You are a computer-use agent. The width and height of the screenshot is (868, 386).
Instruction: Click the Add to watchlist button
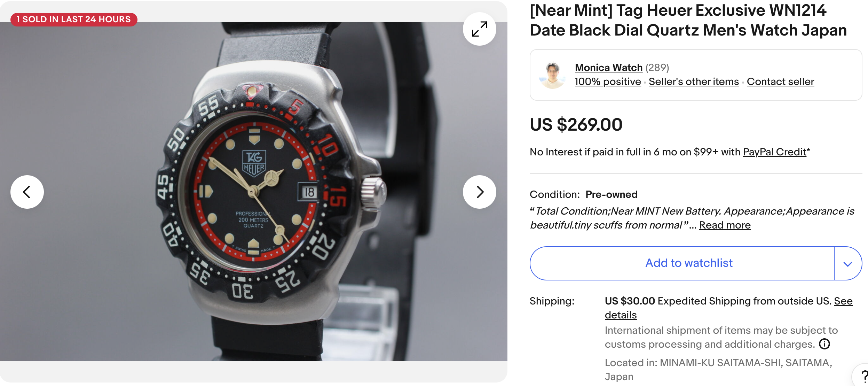[x=689, y=263]
